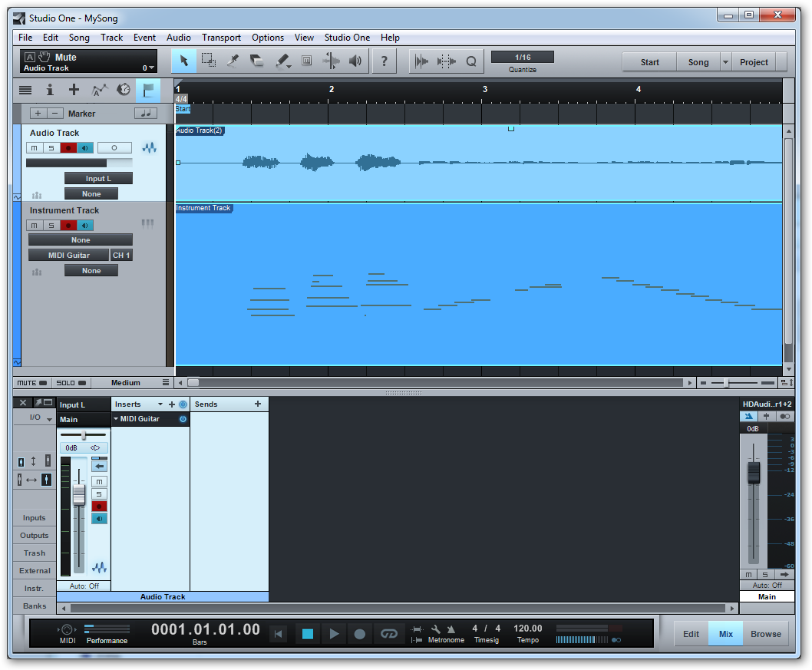Open the Song page dropdown arrow

point(725,62)
